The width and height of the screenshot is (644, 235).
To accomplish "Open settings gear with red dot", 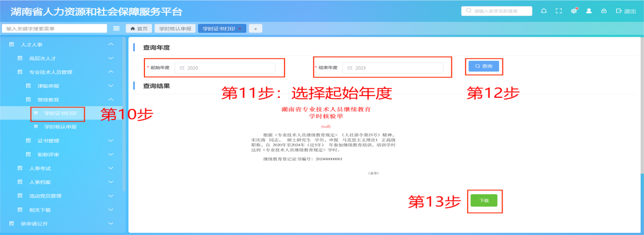I will coord(574,11).
